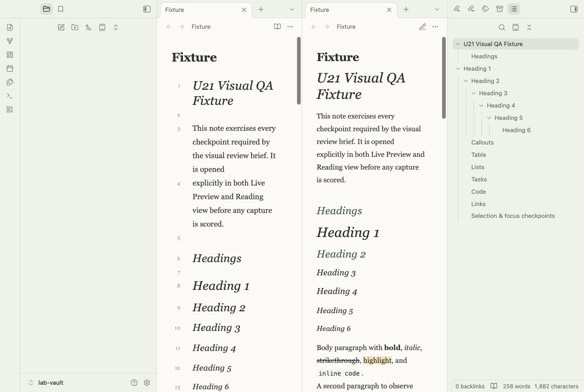Collapse the right sidebar
Viewport: 584px width, 392px height.
(574, 9)
